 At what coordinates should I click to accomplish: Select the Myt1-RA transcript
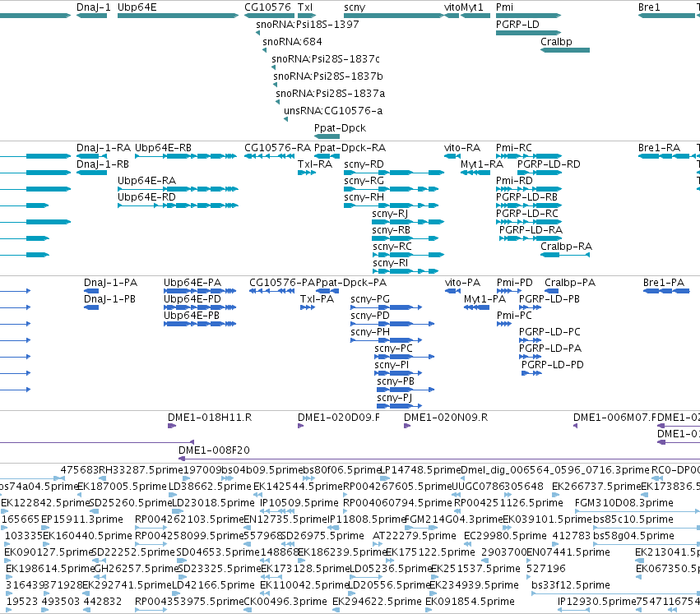475,173
